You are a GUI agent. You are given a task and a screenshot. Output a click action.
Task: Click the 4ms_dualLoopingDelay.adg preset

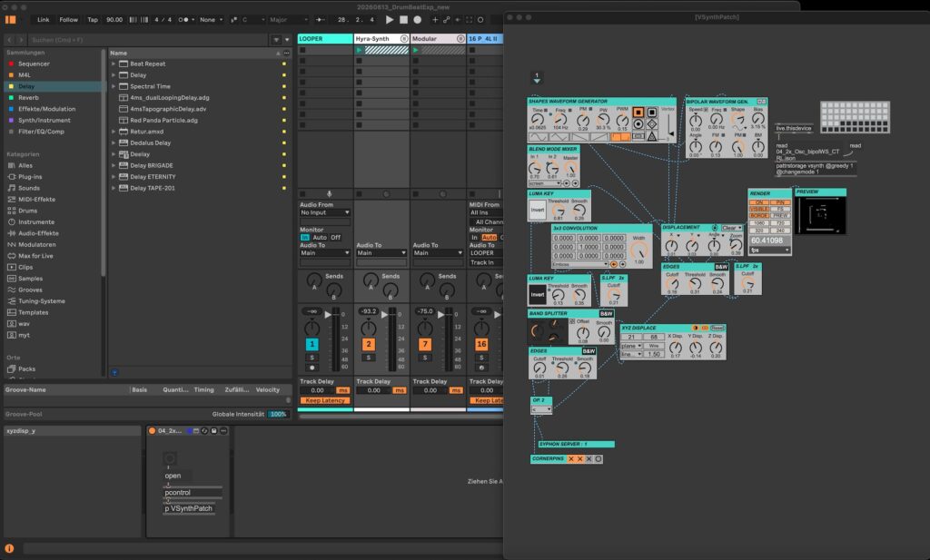click(169, 98)
